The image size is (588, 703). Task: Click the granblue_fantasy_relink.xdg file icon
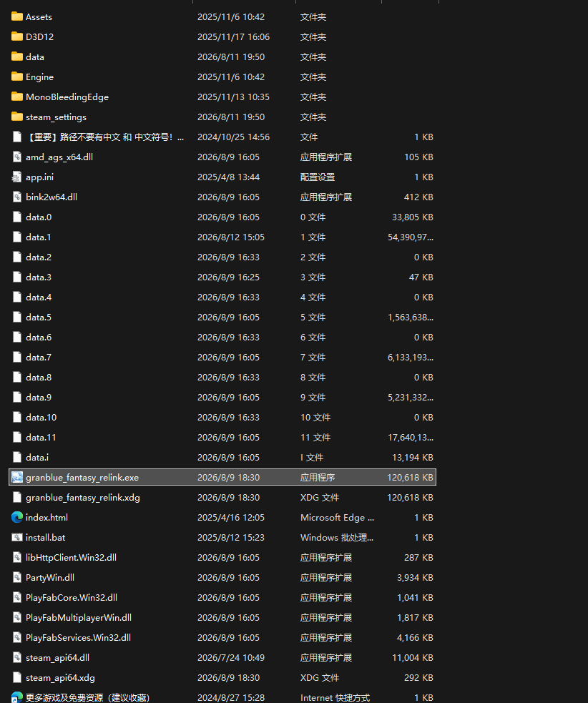[17, 497]
